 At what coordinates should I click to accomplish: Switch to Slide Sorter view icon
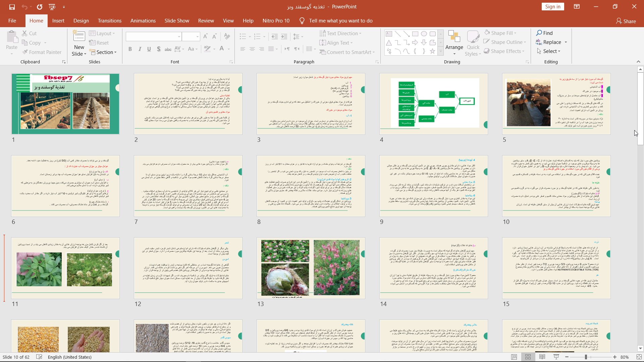point(528,357)
